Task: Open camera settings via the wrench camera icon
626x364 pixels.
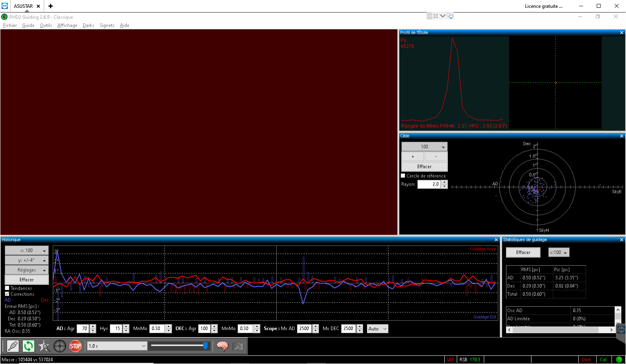Action: coord(238,346)
